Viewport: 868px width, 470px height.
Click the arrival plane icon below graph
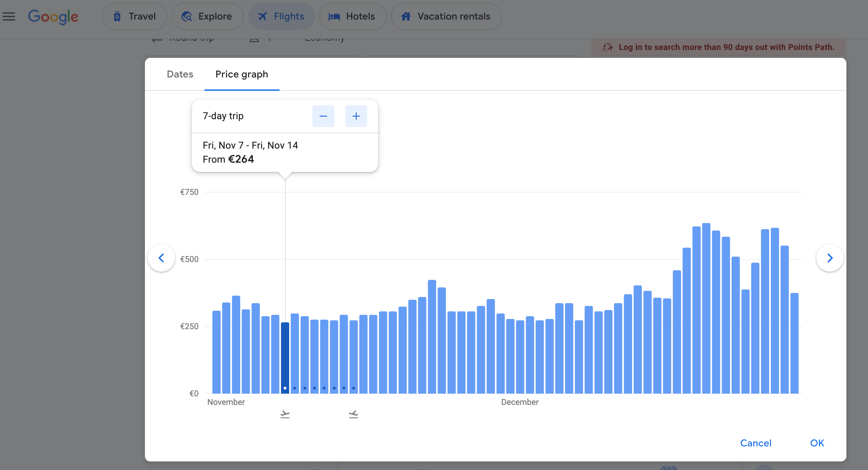[354, 415]
